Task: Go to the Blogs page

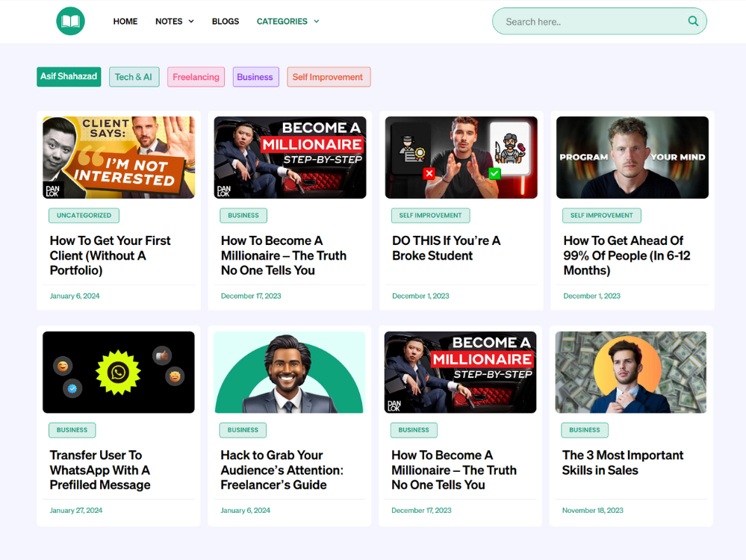Action: tap(226, 22)
